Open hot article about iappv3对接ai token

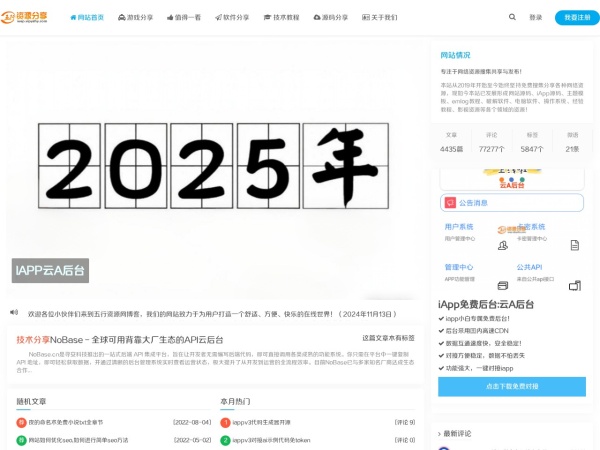[x=271, y=440]
